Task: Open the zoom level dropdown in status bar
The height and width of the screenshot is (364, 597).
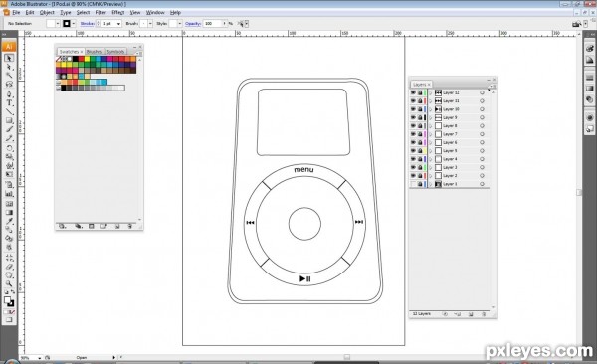Action: 39,358
